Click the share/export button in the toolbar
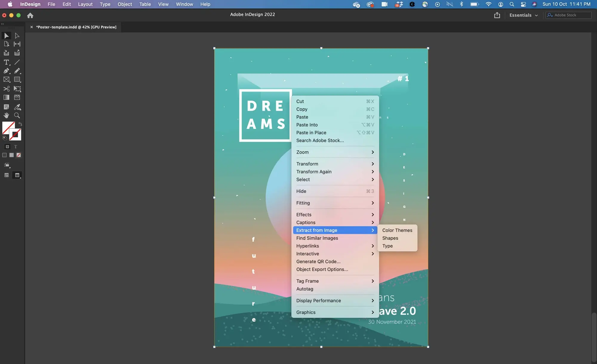 [497, 15]
